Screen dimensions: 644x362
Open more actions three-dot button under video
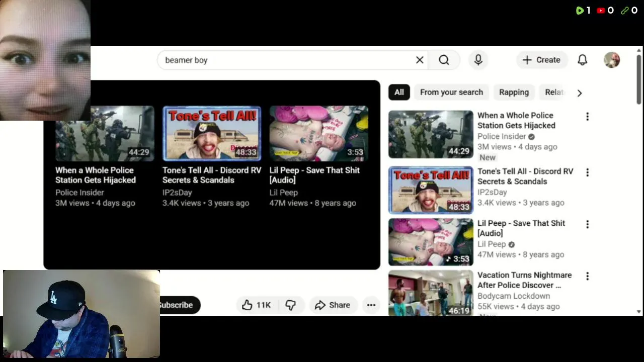[x=371, y=305]
